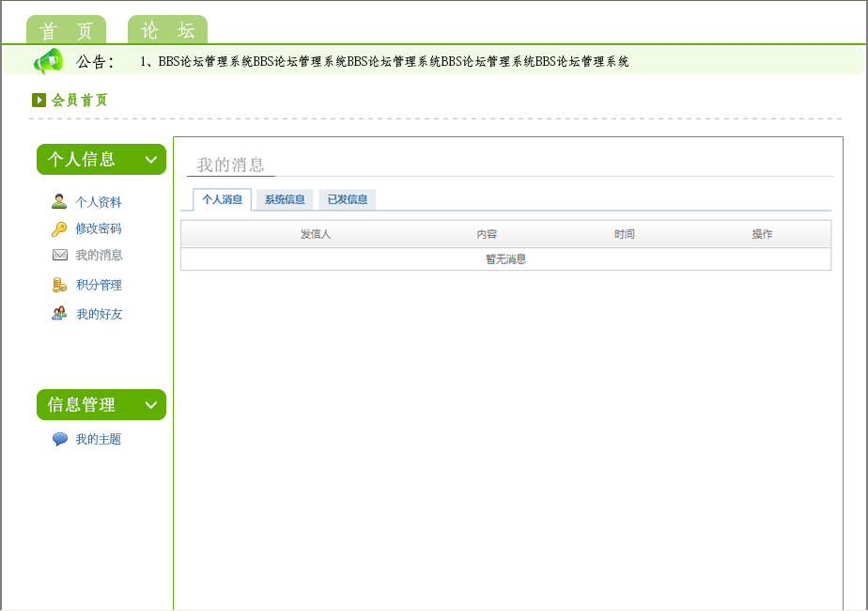Switch to the 系统信息 tab

284,199
